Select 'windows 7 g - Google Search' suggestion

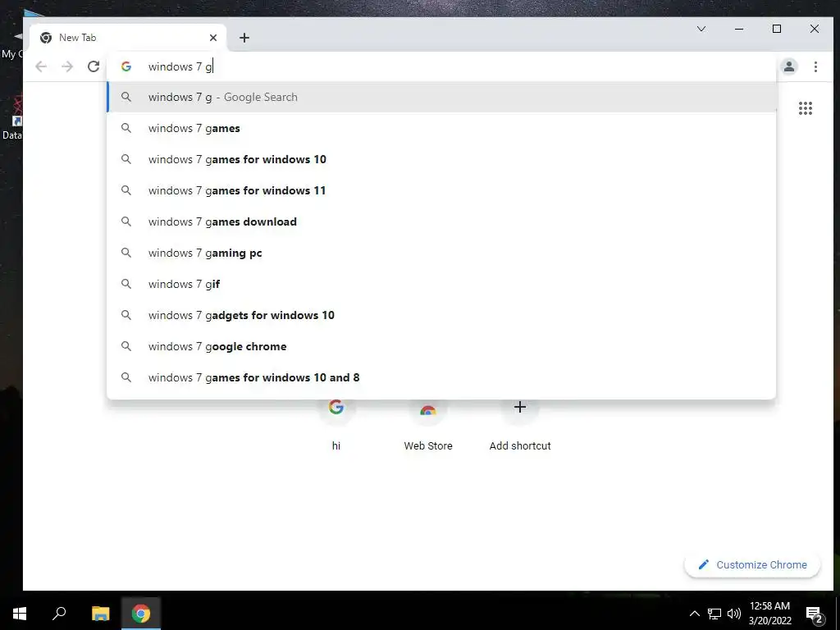(442, 97)
